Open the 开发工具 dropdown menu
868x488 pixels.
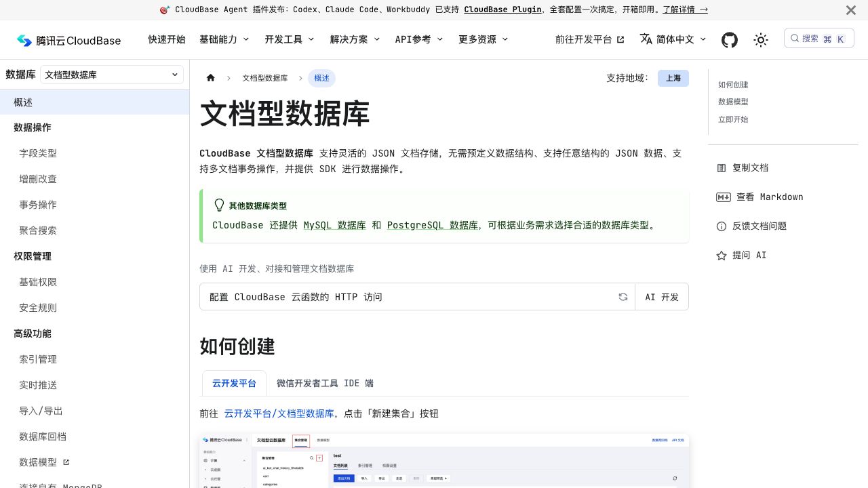point(290,39)
